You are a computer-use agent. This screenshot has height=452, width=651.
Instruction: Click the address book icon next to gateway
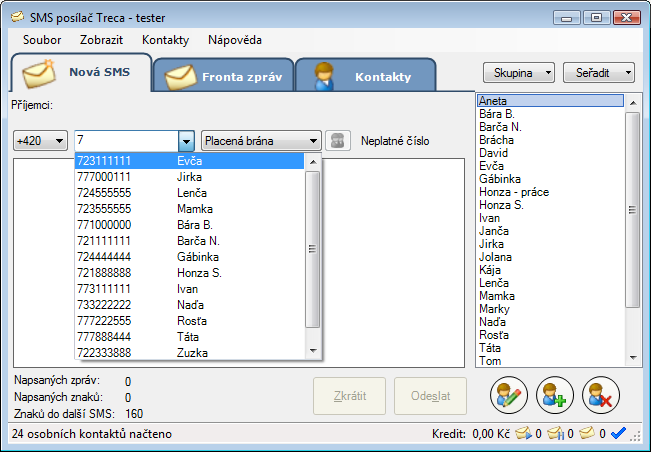click(338, 141)
